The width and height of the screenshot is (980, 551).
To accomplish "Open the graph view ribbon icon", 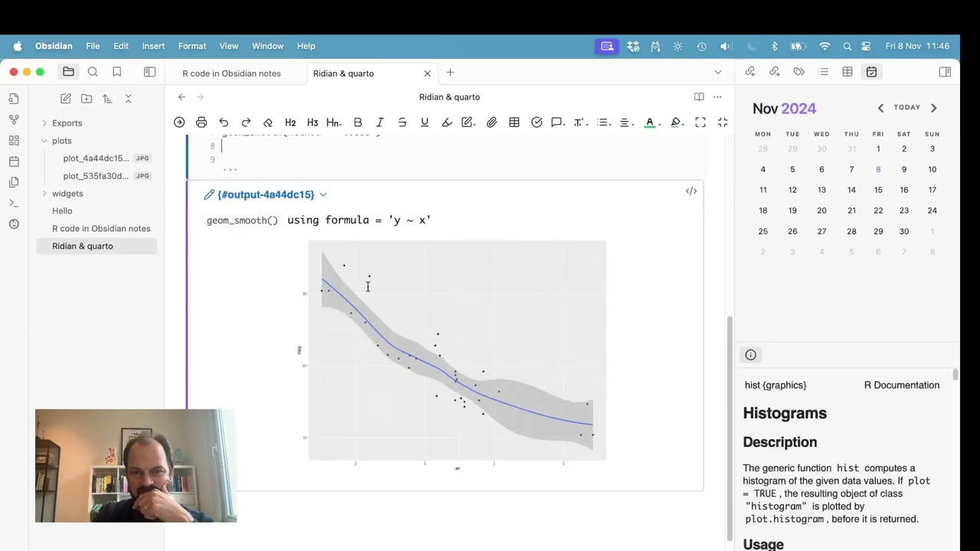I will point(14,119).
